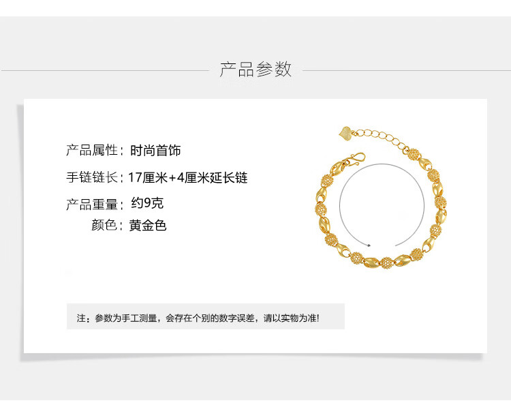Click the horizontal line right of heading
511x420 pixels.
pos(406,70)
